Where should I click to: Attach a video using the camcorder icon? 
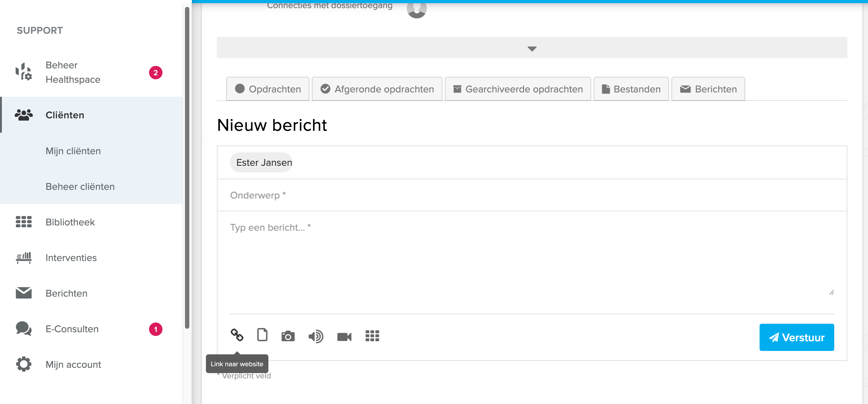(344, 337)
